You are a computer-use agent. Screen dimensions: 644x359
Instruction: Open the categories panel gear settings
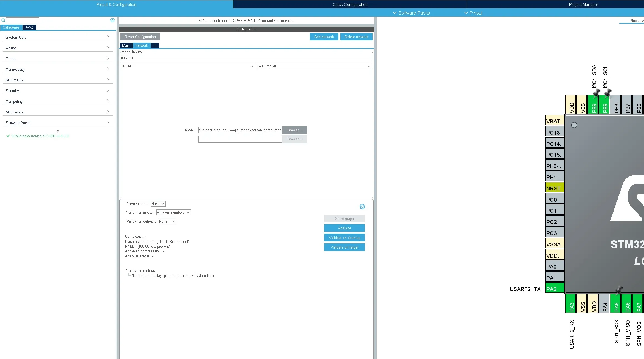[112, 21]
